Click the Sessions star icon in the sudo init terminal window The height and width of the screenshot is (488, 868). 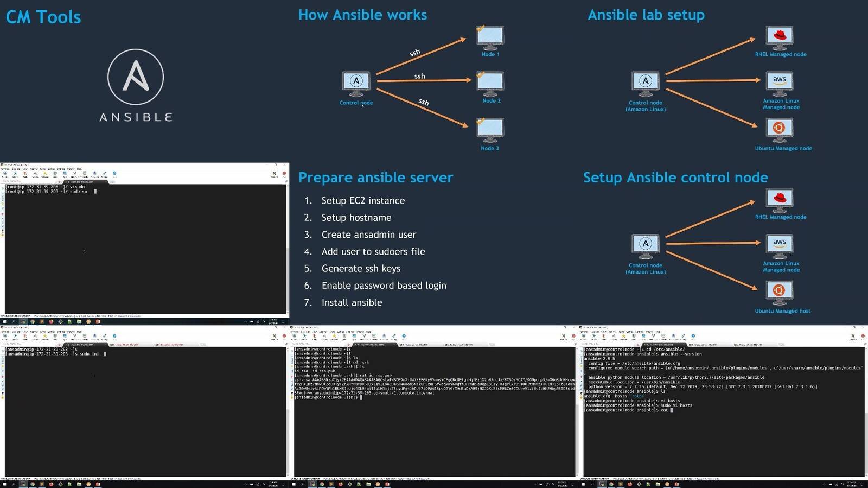coord(45,337)
